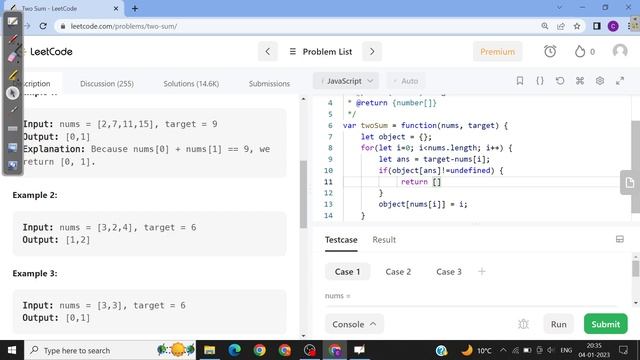The height and width of the screenshot is (360, 640).
Task: Open a new Chrome tab
Action: [x=135, y=8]
